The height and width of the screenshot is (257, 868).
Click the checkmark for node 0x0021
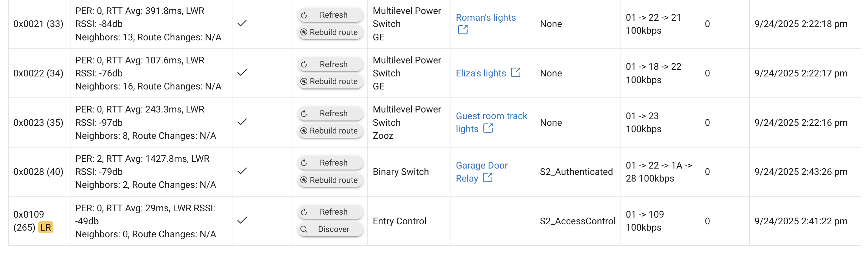(x=242, y=24)
